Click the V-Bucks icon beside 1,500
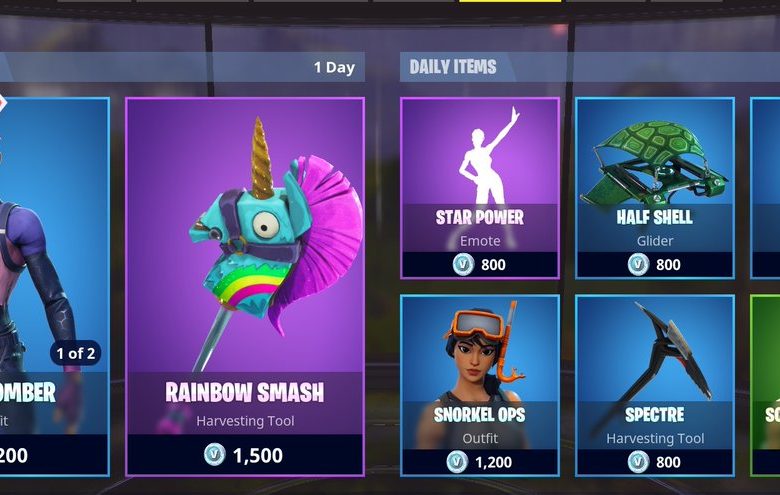 [214, 454]
